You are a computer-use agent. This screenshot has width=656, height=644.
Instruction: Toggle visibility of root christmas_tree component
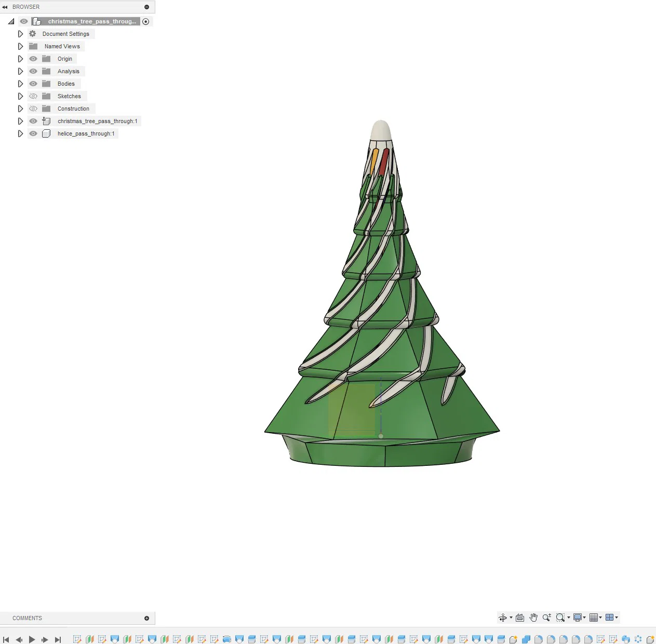[24, 21]
